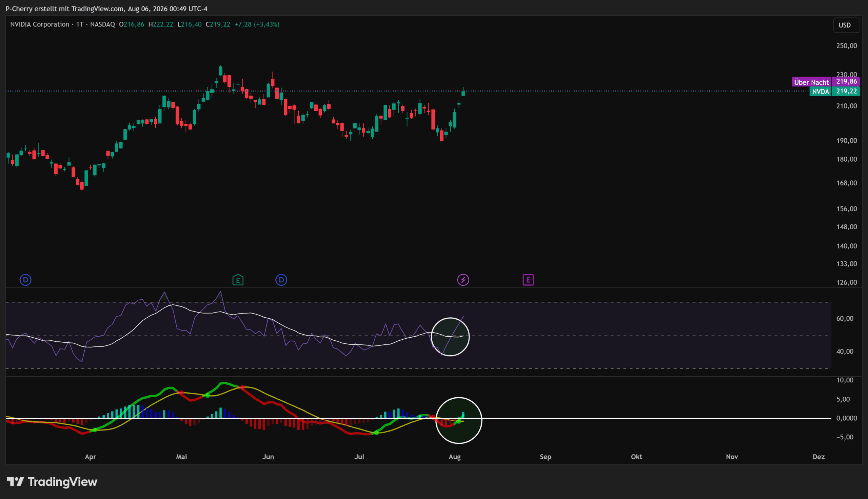The width and height of the screenshot is (868, 499).
Task: Click the Dez label on the time axis
Action: click(x=818, y=457)
